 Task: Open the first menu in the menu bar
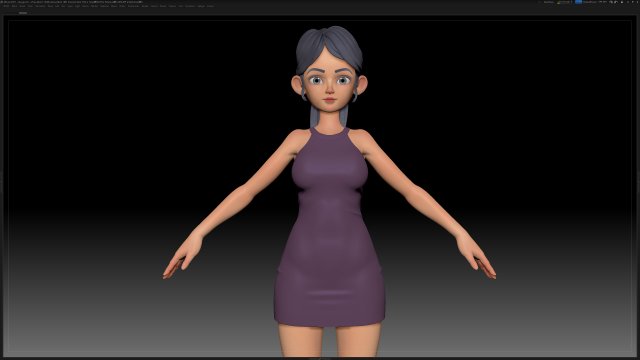click(6, 6)
